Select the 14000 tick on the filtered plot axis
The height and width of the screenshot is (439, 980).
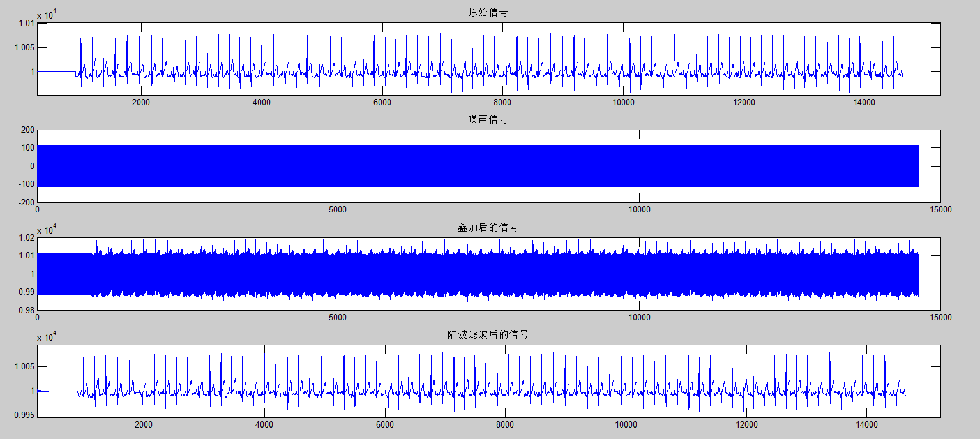click(866, 422)
